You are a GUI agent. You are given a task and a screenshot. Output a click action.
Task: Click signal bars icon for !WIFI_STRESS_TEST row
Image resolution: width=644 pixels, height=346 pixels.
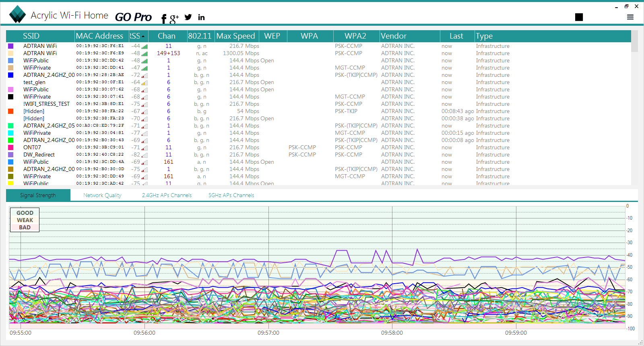pos(144,104)
